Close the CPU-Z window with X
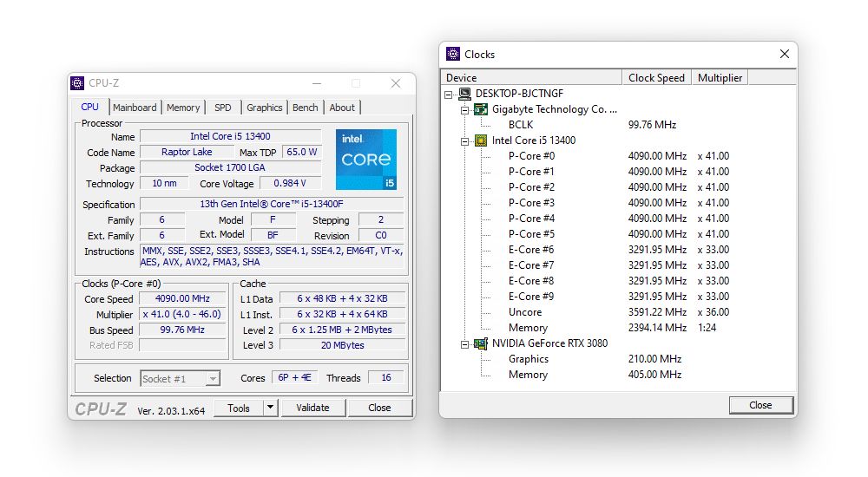Image resolution: width=868 pixels, height=477 pixels. [x=395, y=83]
